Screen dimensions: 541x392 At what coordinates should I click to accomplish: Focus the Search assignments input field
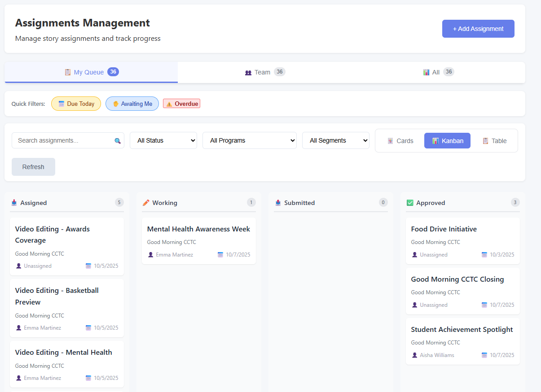click(63, 140)
